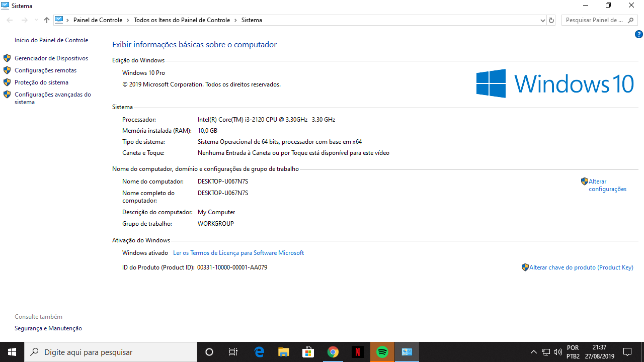
Task: Click the computer icon in address bar
Action: pos(59,20)
